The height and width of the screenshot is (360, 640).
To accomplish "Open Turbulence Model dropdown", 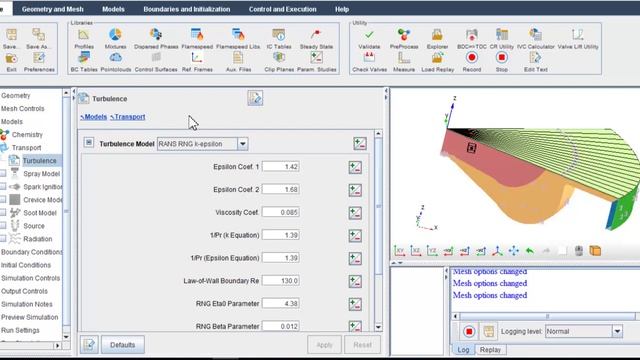I will (242, 144).
